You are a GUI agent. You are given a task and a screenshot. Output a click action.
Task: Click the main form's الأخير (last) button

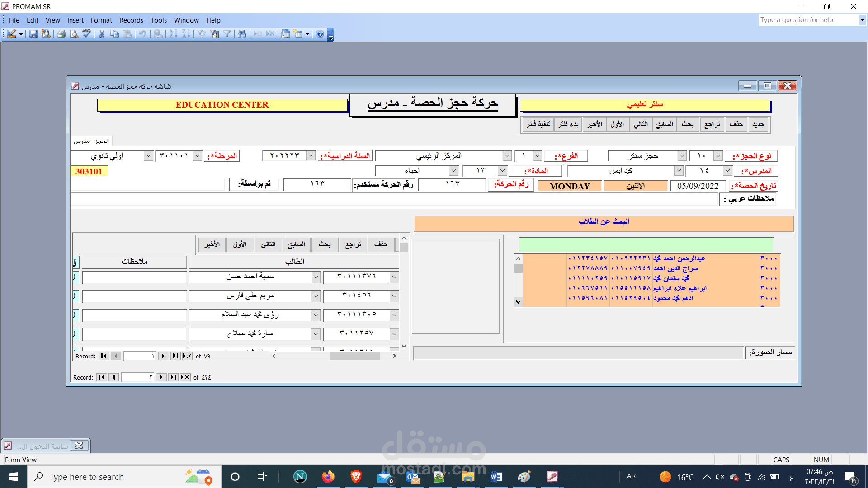[594, 124]
